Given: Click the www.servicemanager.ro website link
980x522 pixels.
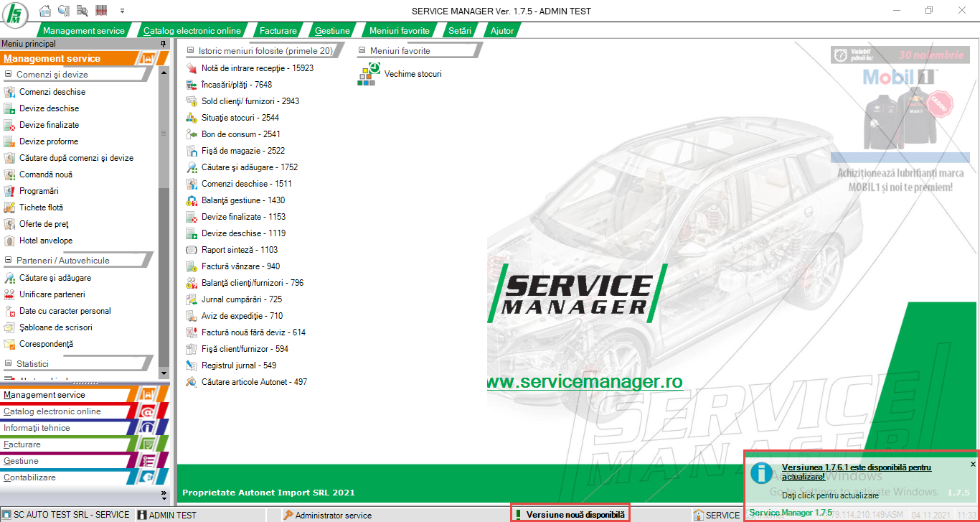Looking at the screenshot, I should (585, 382).
